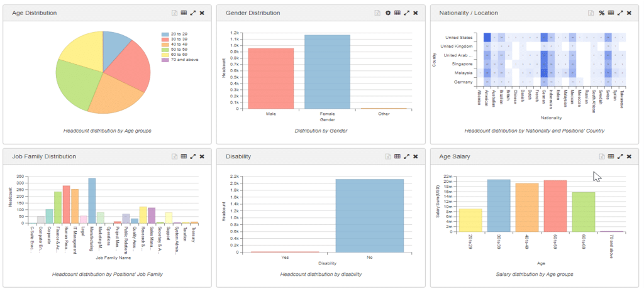This screenshot has height=289, width=644.
Task: Export Age Salary chart to Excel
Action: click(x=602, y=156)
